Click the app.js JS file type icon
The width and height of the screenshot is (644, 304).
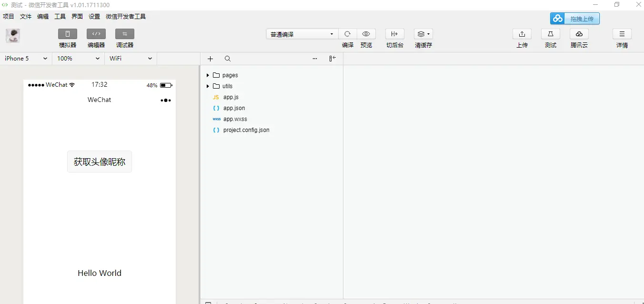[x=216, y=97]
